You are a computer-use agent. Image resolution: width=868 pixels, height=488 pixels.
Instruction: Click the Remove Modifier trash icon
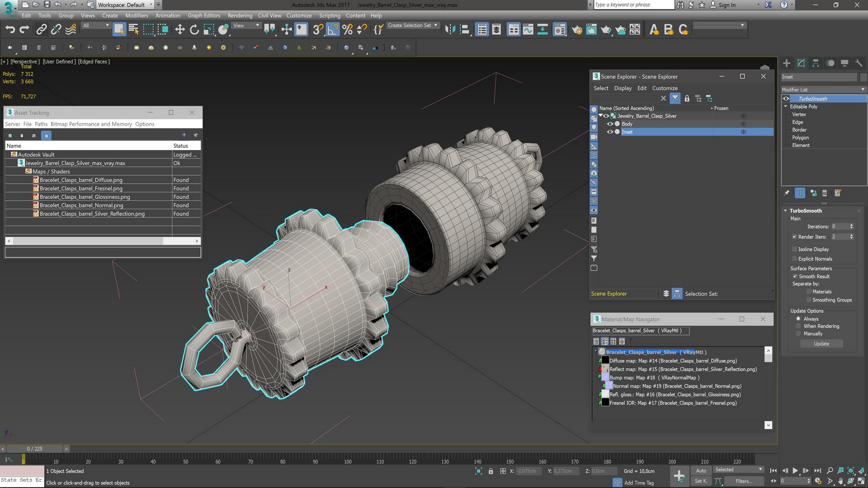825,193
